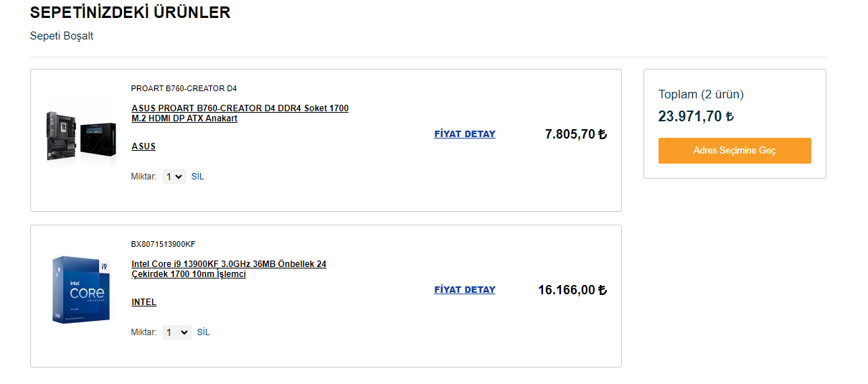Viewport: 868px width, 384px height.
Task: Click the Sepeti Boşalt link
Action: (x=62, y=36)
